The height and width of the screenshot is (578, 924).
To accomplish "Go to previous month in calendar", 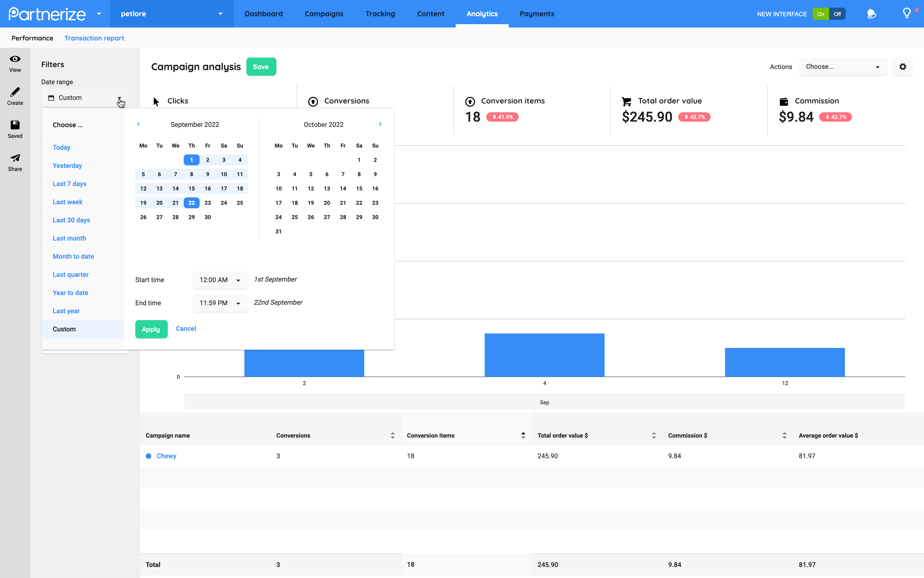I will pyautogui.click(x=139, y=124).
